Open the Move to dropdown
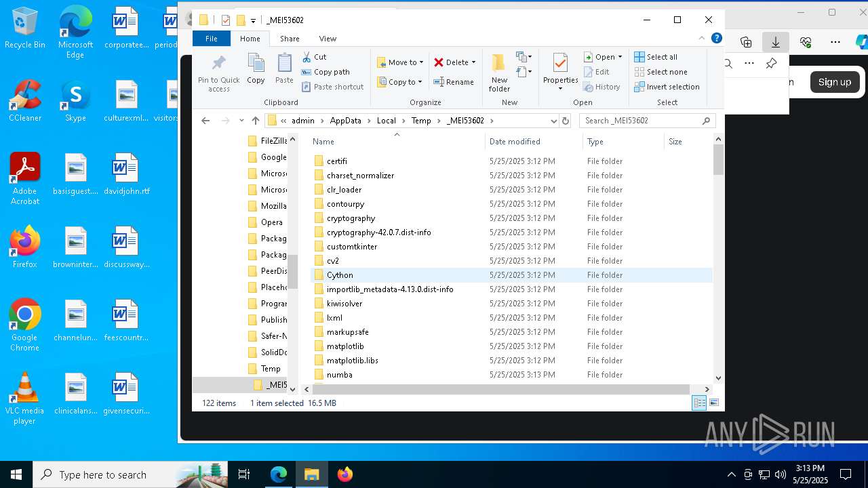The image size is (868, 488). [x=400, y=62]
